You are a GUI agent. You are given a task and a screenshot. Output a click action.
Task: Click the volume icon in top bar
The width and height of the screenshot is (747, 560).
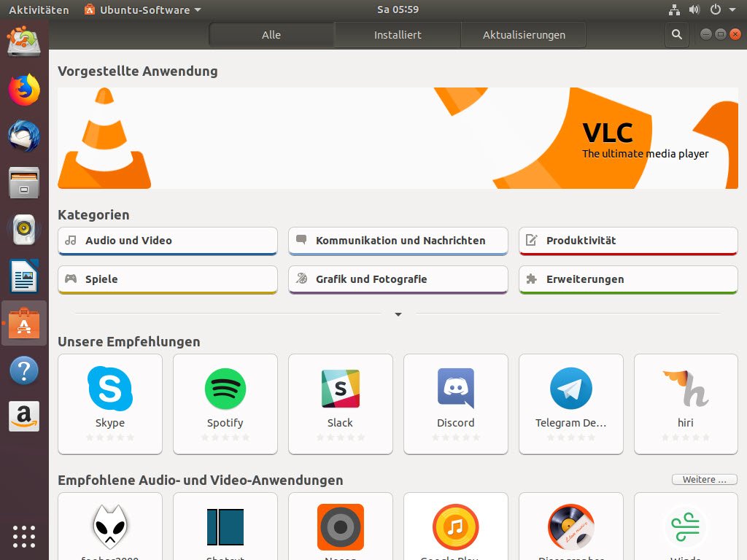pos(694,9)
